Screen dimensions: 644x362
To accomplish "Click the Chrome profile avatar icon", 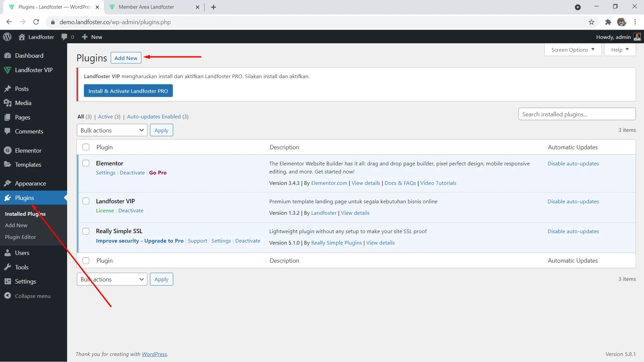I will (622, 22).
